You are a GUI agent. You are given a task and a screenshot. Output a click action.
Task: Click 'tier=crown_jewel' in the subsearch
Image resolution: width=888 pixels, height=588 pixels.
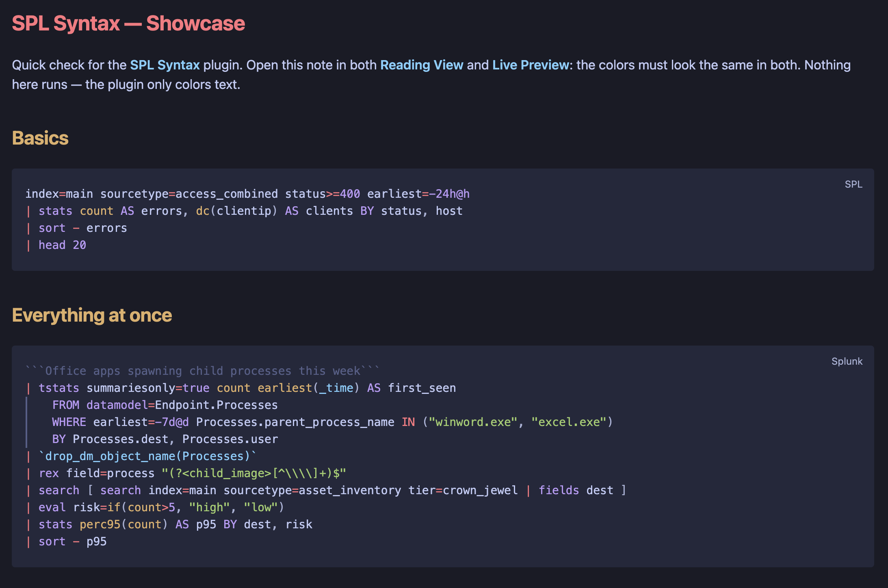click(463, 490)
